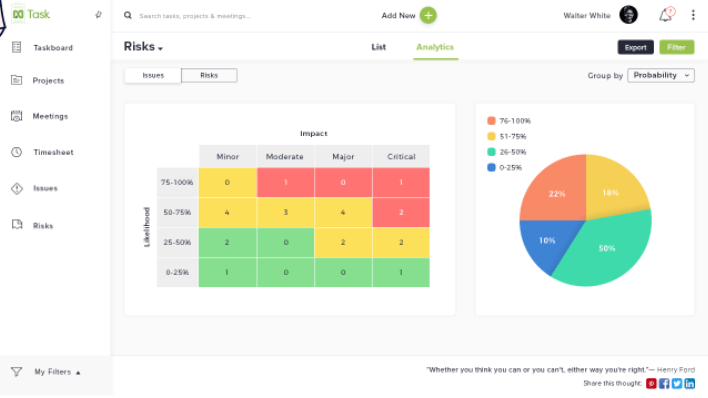Screen dimensions: 708x398
Task: Click the 50-75% Moderate cell showing 3
Action: [285, 212]
